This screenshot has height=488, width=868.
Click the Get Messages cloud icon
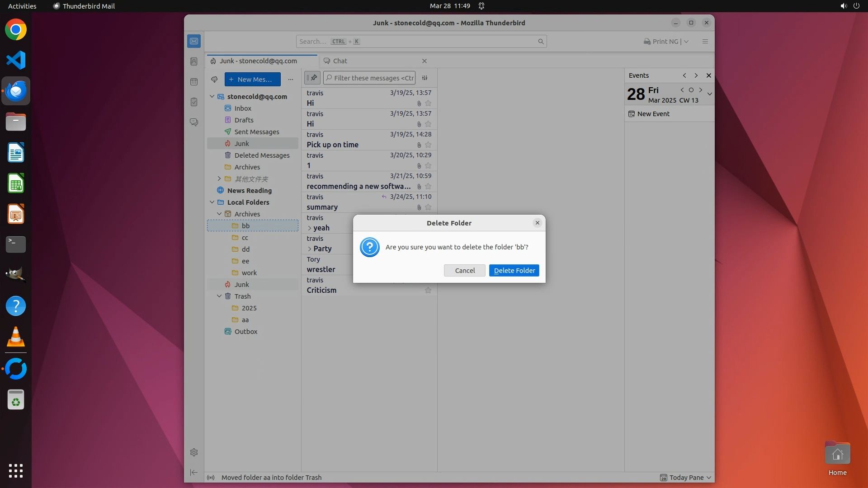[214, 80]
